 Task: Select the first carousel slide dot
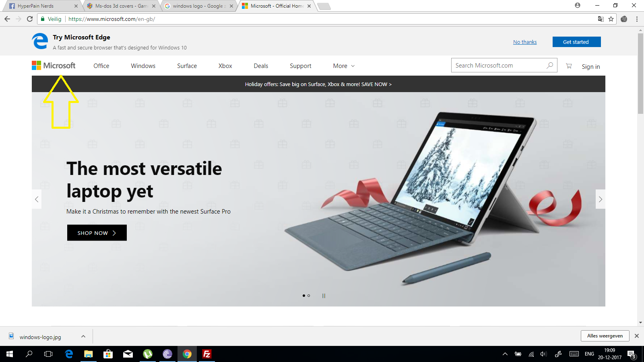(x=303, y=296)
